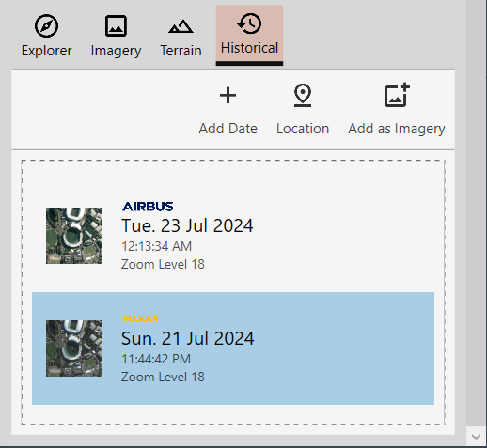Switch to the Terrain tab label
The image size is (487, 448).
181,51
